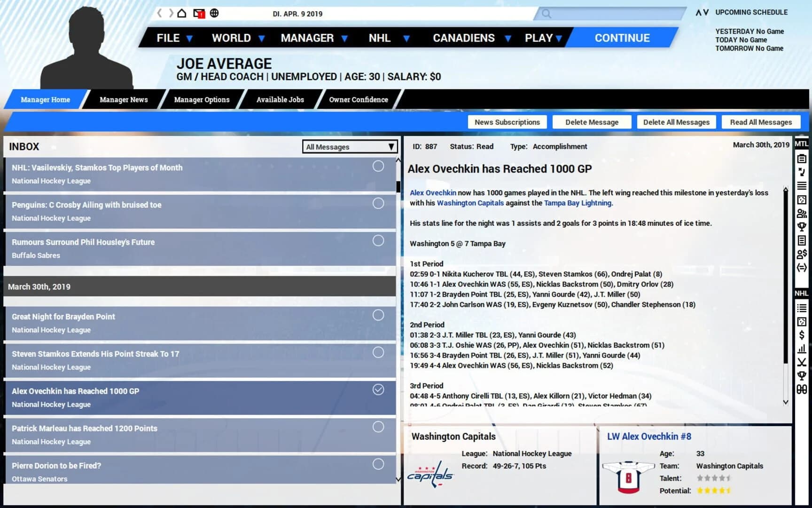Select the globe world icon on top bar

tap(215, 14)
